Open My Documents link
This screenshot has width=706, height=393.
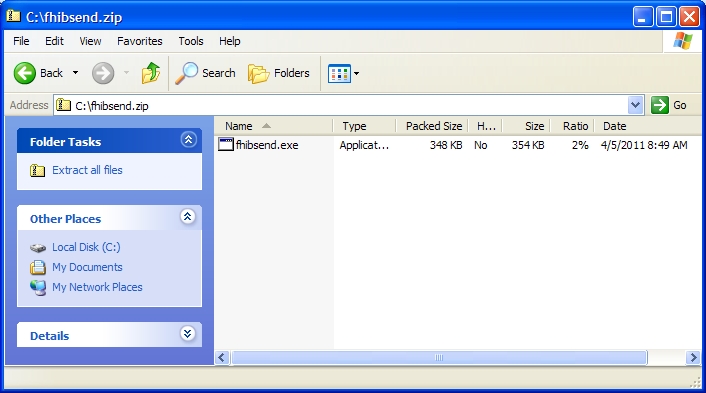click(87, 267)
